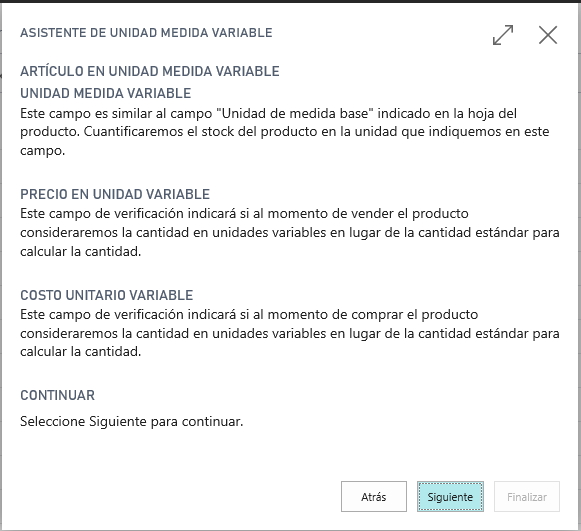This screenshot has height=531, width=581.
Task: Click the Unidad Medida Variable subheading
Action: pyautogui.click(x=106, y=93)
